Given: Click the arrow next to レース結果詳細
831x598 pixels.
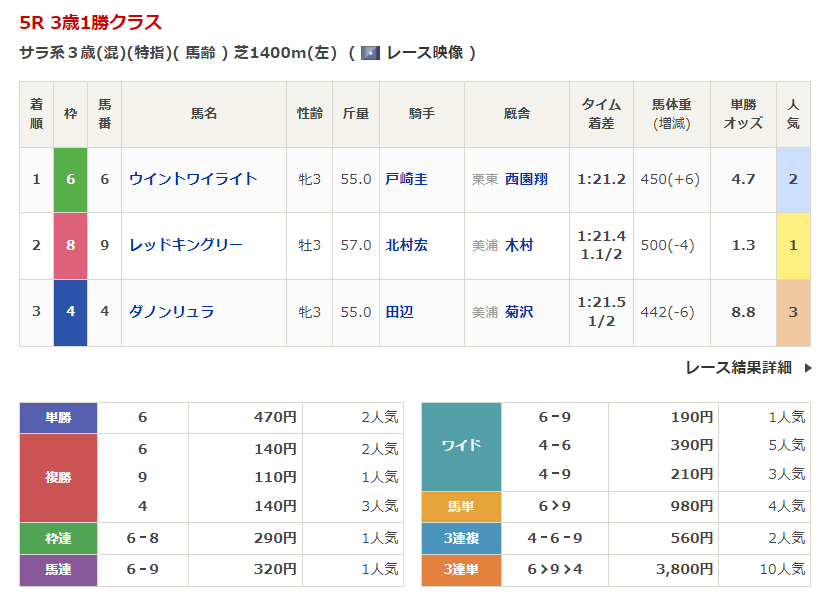Looking at the screenshot, I should point(808,368).
